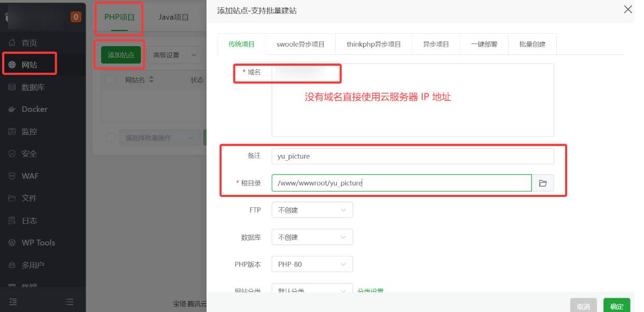Image resolution: width=644 pixels, height=312 pixels.
Task: Focus the 备注 input containing yu_picture
Action: (413, 156)
